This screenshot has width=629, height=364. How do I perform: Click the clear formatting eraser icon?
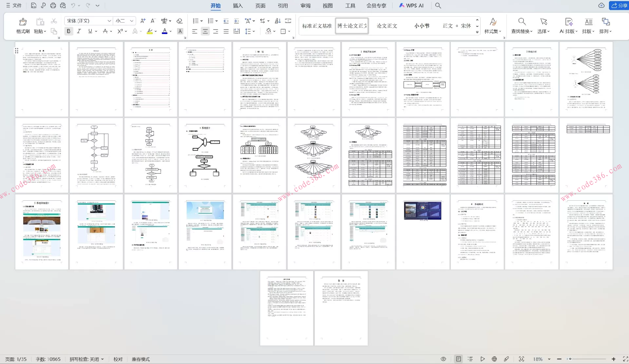coord(179,21)
